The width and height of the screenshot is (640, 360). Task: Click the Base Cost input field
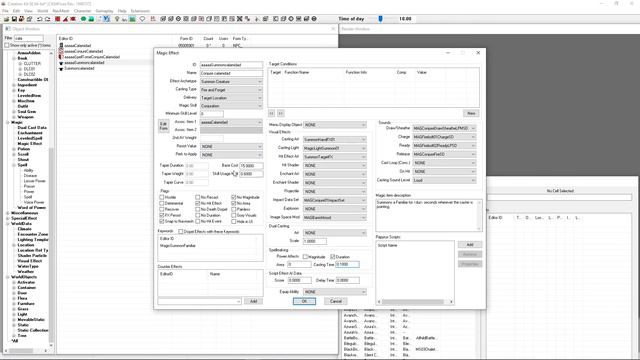[251, 166]
